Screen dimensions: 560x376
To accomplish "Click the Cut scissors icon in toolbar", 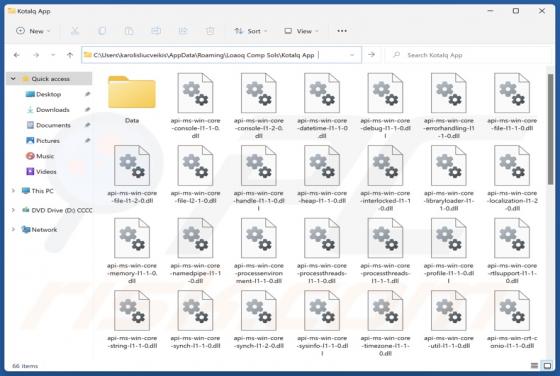I will pyautogui.click(x=75, y=31).
